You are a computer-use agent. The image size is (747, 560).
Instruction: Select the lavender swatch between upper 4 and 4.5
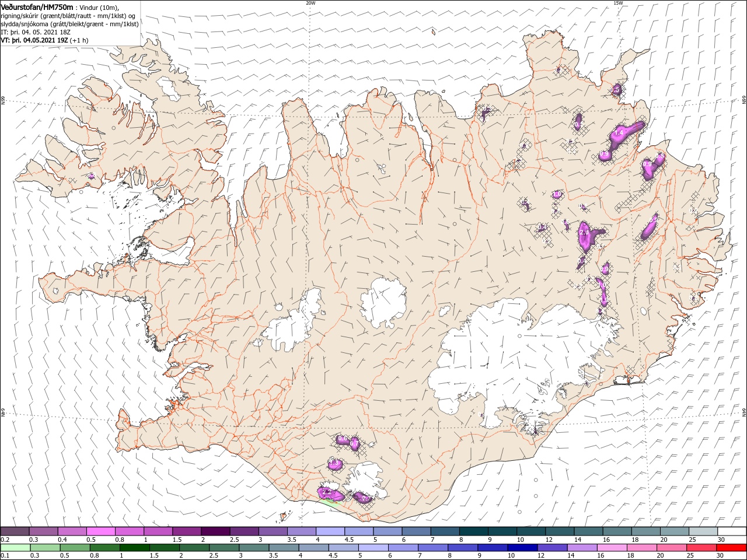pos(329,531)
